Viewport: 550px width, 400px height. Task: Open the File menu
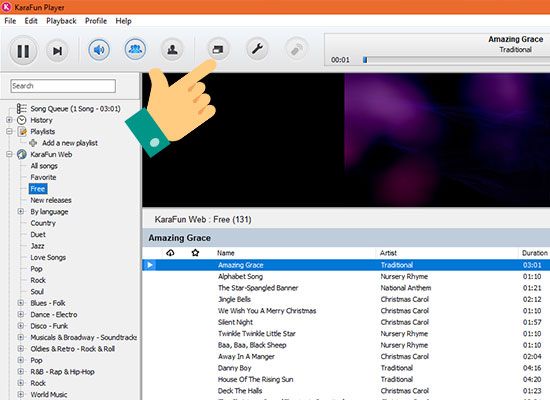10,21
